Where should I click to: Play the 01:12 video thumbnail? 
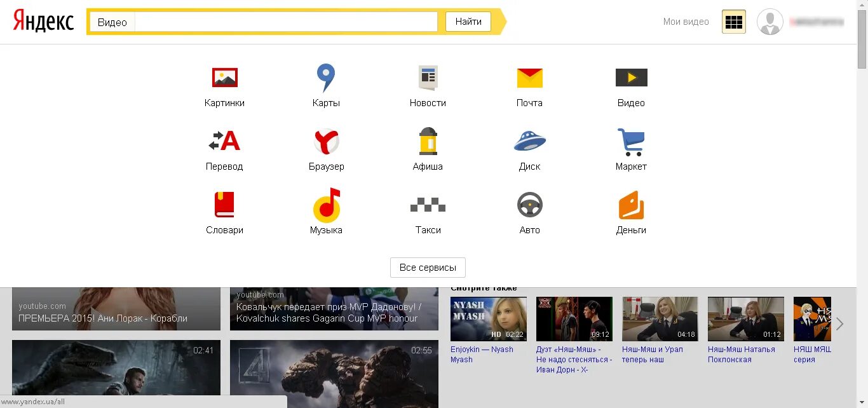click(x=746, y=319)
